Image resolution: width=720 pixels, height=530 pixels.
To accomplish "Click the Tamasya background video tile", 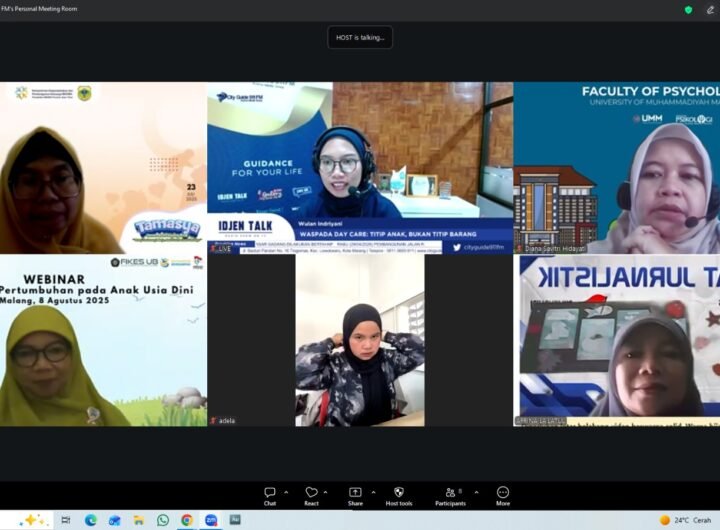I will coord(103,167).
